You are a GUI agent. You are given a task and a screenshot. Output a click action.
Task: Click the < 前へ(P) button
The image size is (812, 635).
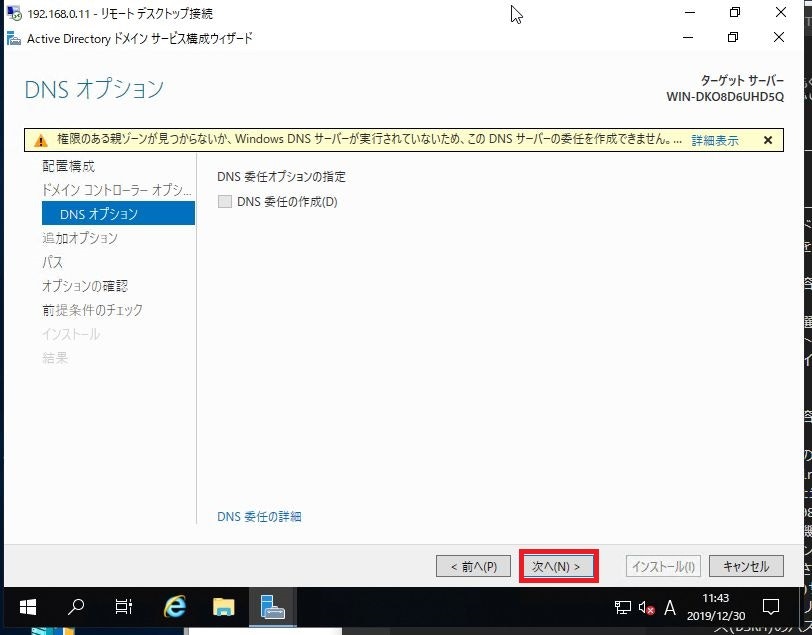click(473, 566)
